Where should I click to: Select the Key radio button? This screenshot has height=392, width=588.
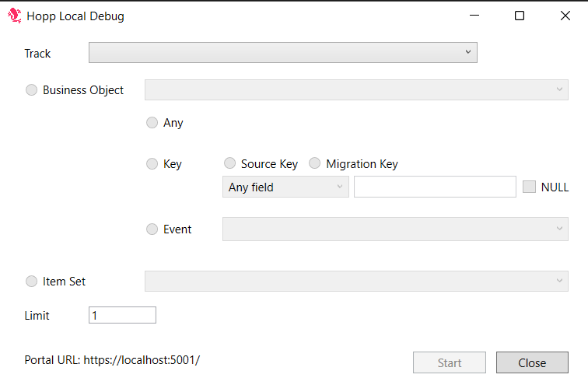click(152, 164)
